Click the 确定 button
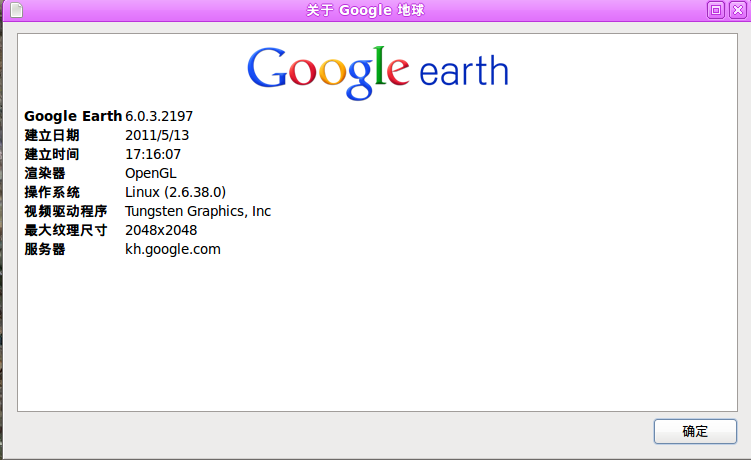The width and height of the screenshot is (751, 460). point(695,431)
